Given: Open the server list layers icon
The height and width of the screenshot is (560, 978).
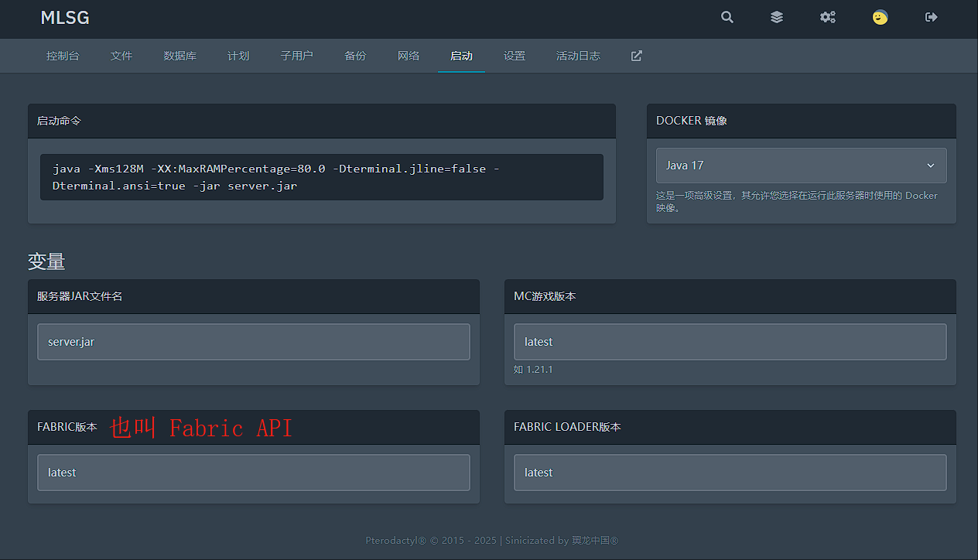Looking at the screenshot, I should pos(777,17).
